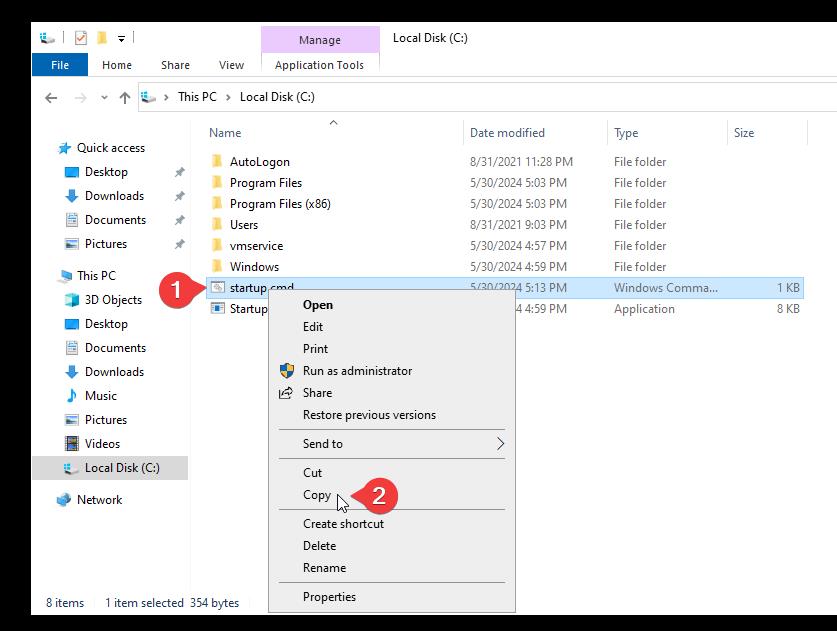Expand the Send to submenu arrow

pyautogui.click(x=500, y=444)
